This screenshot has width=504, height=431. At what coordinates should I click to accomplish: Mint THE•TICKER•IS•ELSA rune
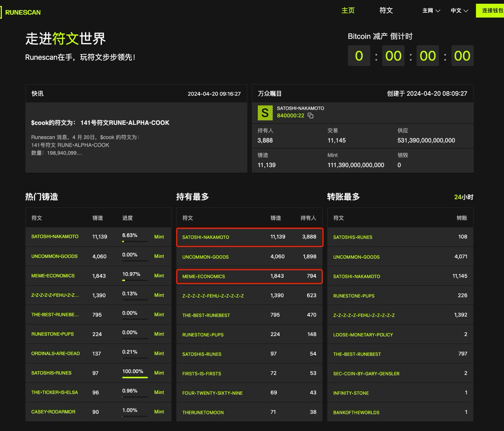[x=159, y=392]
